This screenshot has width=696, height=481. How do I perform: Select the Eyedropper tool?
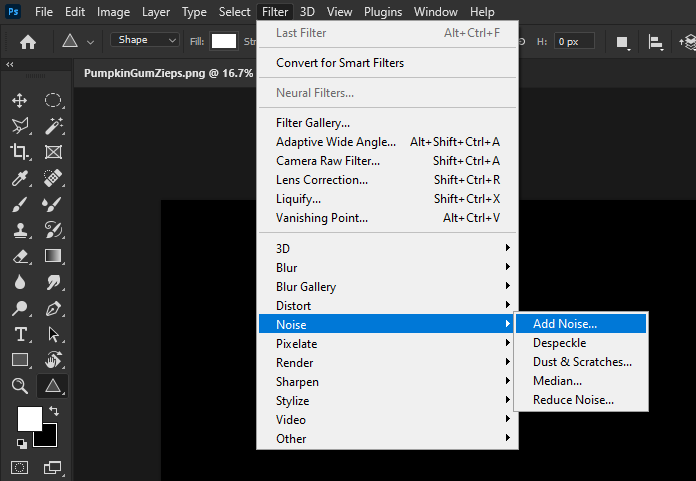[x=19, y=178]
